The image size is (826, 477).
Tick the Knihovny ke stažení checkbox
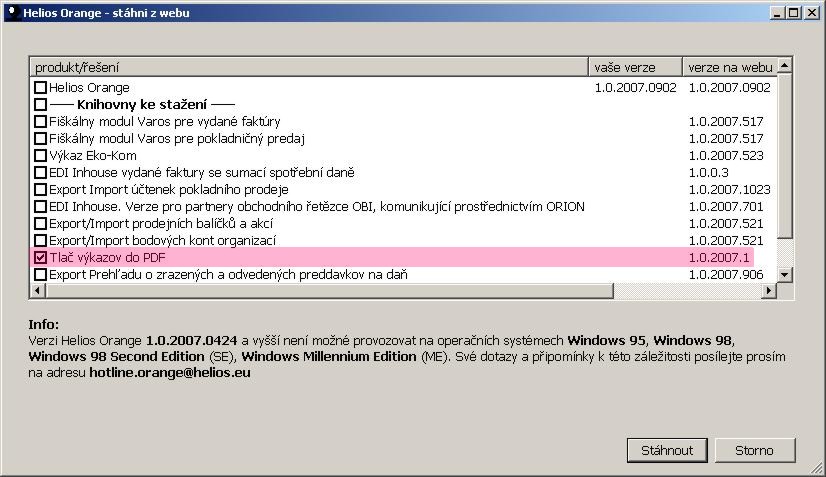click(40, 104)
